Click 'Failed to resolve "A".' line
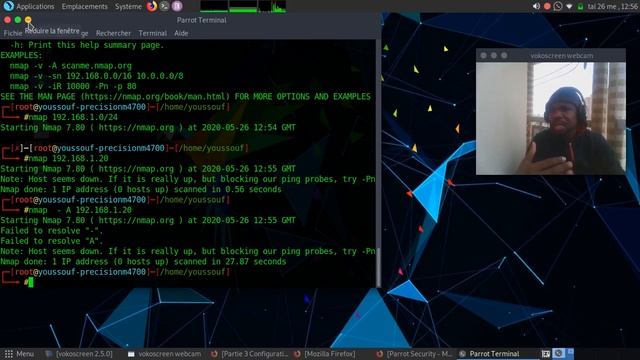640x360 pixels. [x=52, y=241]
